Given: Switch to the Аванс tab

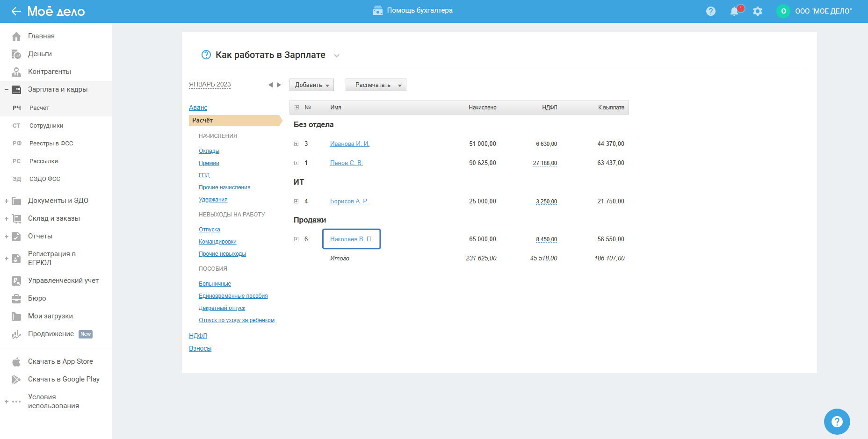Looking at the screenshot, I should tap(198, 108).
